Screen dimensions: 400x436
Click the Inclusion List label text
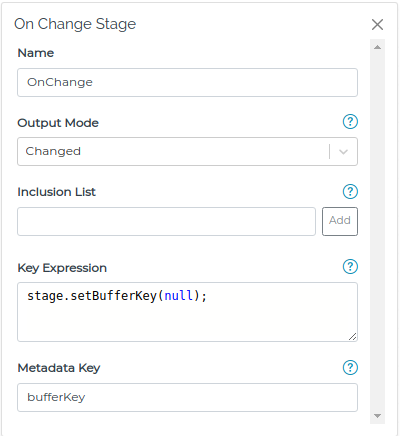tap(56, 192)
